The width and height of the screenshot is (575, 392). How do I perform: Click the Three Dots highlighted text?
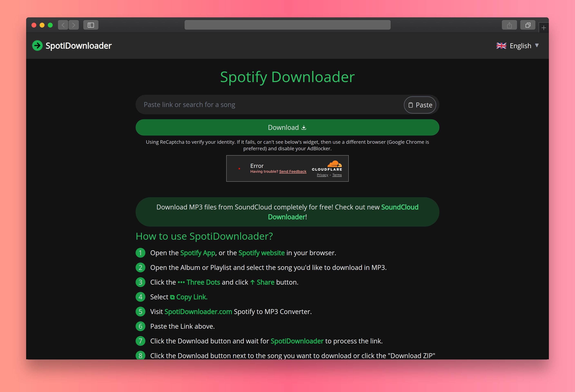(203, 282)
